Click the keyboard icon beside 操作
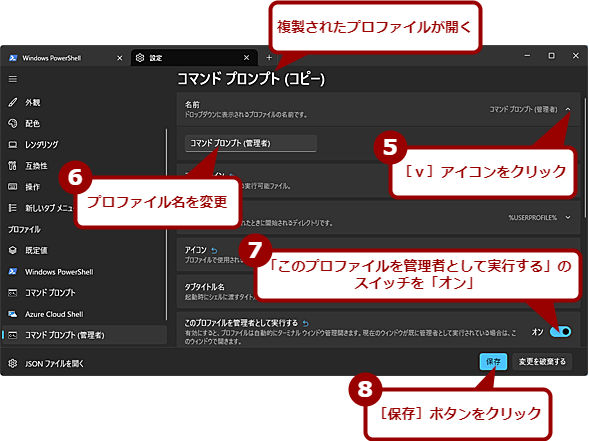This screenshot has width=589, height=441. [x=13, y=187]
